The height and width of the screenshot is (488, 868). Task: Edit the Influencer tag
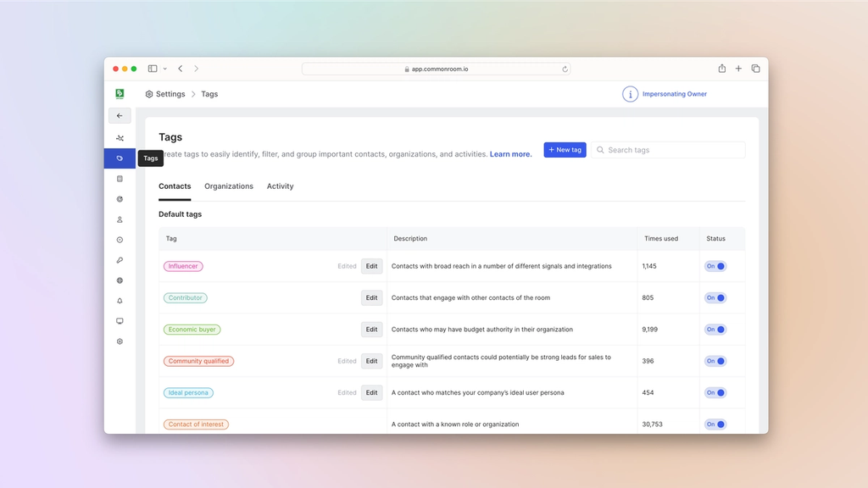pos(371,266)
